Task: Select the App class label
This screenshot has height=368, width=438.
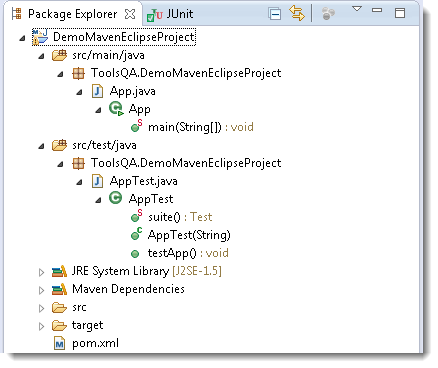Action: 140,110
